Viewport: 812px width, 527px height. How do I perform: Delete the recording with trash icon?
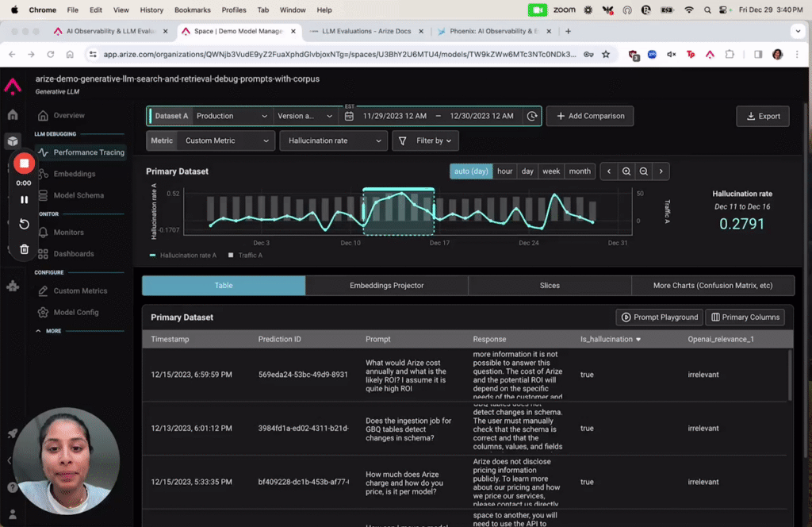coord(24,249)
